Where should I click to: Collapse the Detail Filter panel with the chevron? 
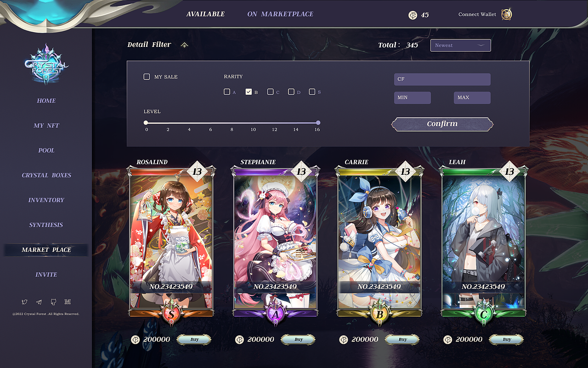(x=184, y=45)
